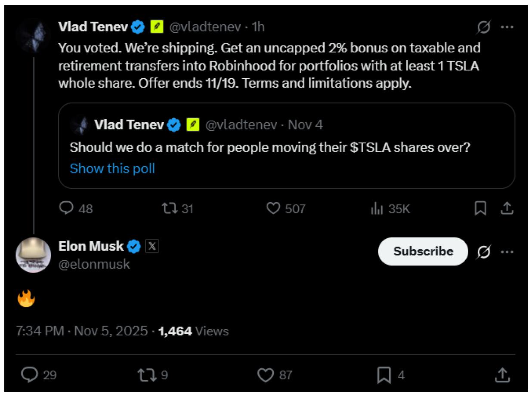Open the @elonmusk handle link
Viewport: 532px width, 397px height.
coord(94,264)
